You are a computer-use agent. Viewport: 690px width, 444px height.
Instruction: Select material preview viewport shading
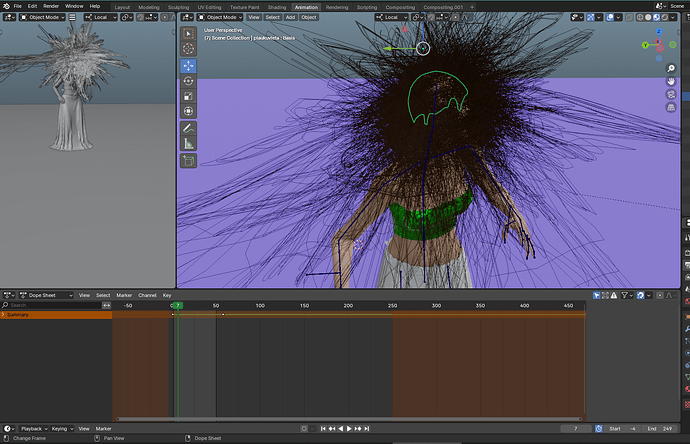[x=656, y=17]
